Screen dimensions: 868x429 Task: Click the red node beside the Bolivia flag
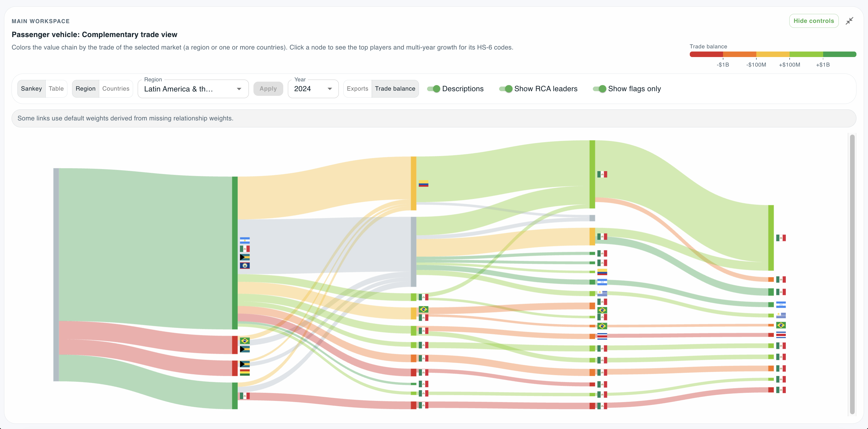[235, 368]
